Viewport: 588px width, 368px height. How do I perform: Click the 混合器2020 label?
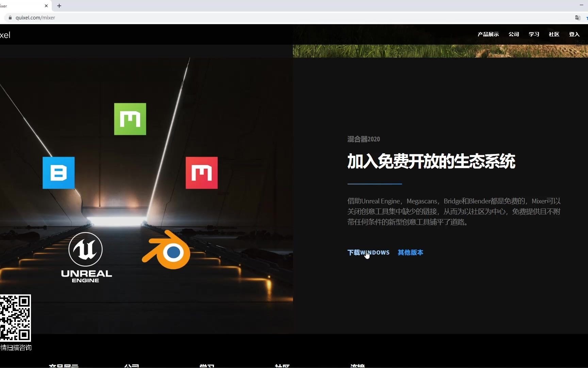tap(363, 139)
